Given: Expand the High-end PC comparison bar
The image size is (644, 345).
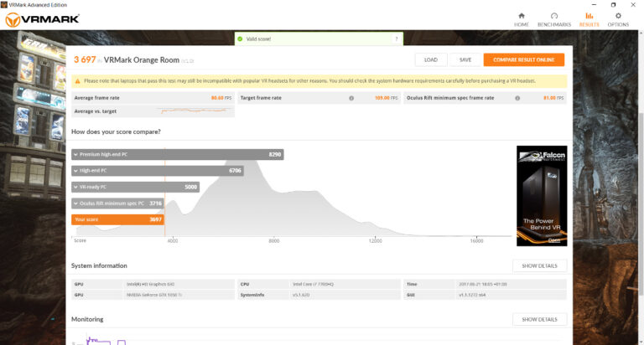Looking at the screenshot, I should point(158,170).
